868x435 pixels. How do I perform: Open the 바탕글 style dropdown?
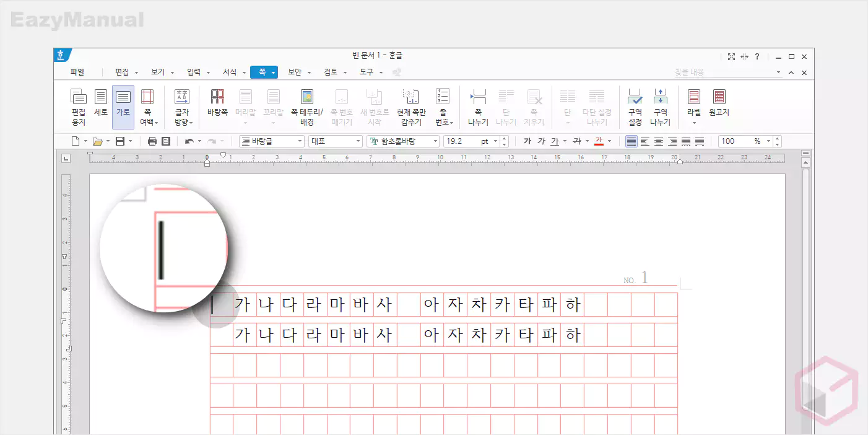point(300,141)
